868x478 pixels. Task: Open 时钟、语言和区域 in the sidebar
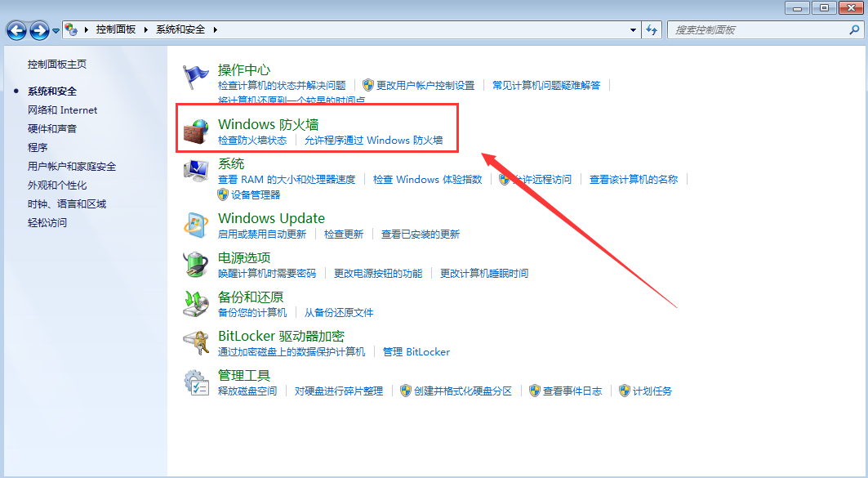[67, 204]
